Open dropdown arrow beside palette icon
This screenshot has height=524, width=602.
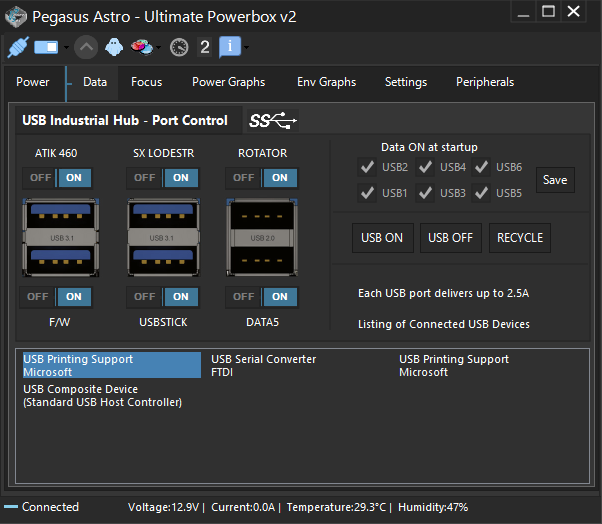click(x=158, y=48)
